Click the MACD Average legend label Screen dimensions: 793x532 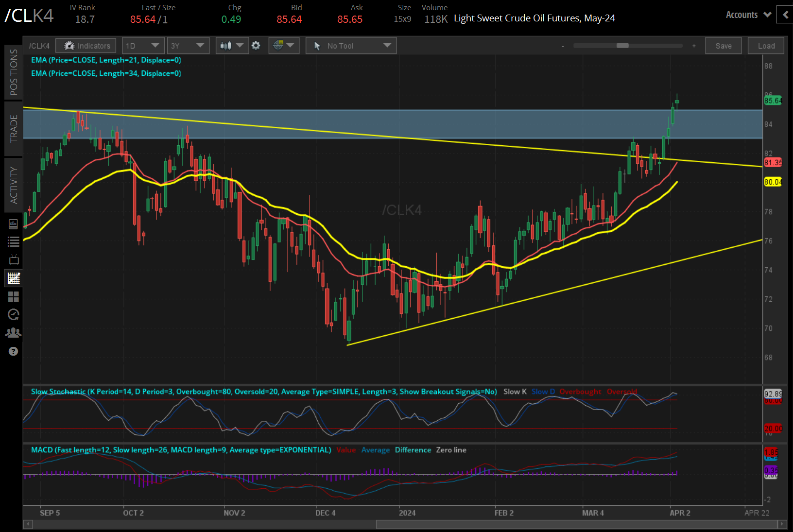click(376, 450)
